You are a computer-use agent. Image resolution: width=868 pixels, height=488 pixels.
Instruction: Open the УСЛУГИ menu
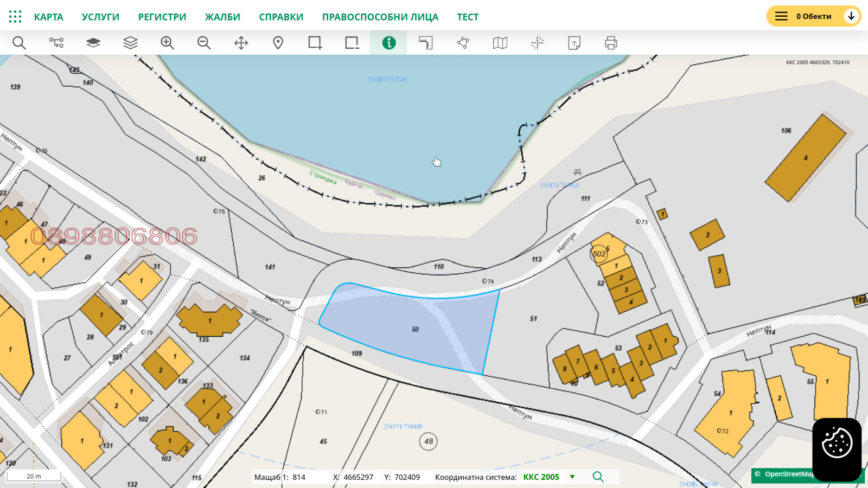(x=100, y=17)
